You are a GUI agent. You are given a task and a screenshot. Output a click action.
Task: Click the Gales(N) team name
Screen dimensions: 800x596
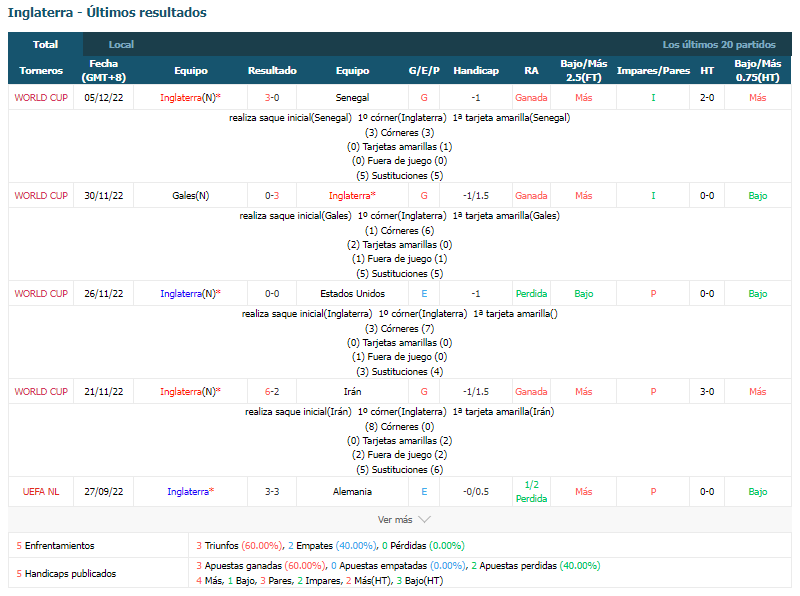(190, 195)
